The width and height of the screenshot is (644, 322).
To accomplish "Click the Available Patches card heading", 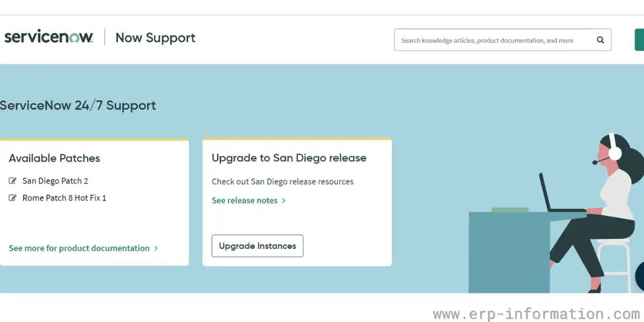I will [x=55, y=158].
